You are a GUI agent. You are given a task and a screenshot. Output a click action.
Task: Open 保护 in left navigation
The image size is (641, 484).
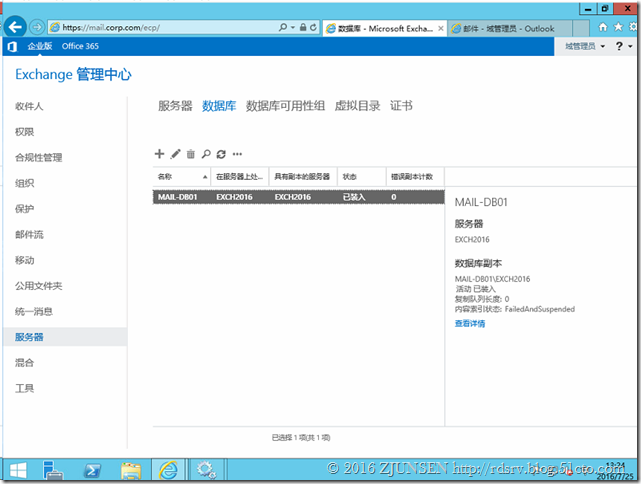pyautogui.click(x=25, y=209)
